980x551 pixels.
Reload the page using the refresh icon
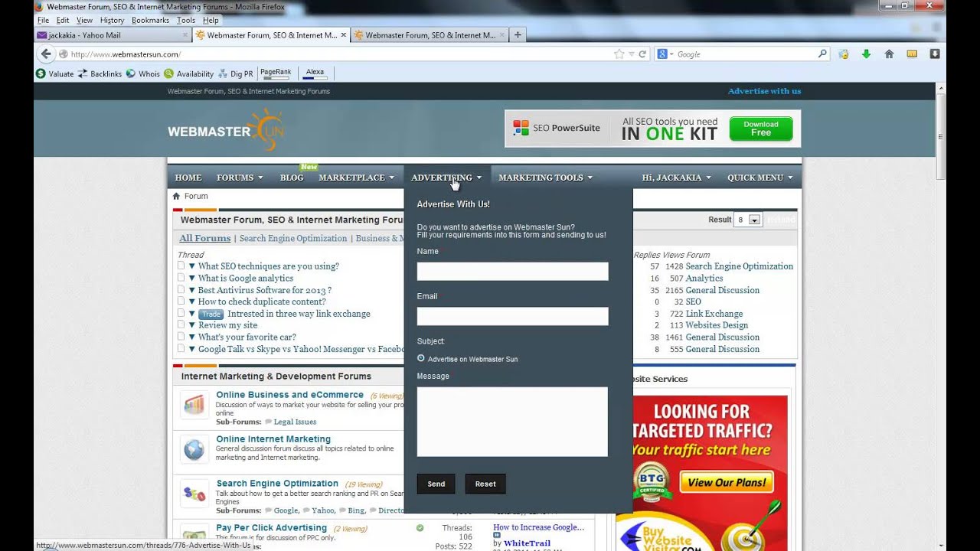coord(642,54)
